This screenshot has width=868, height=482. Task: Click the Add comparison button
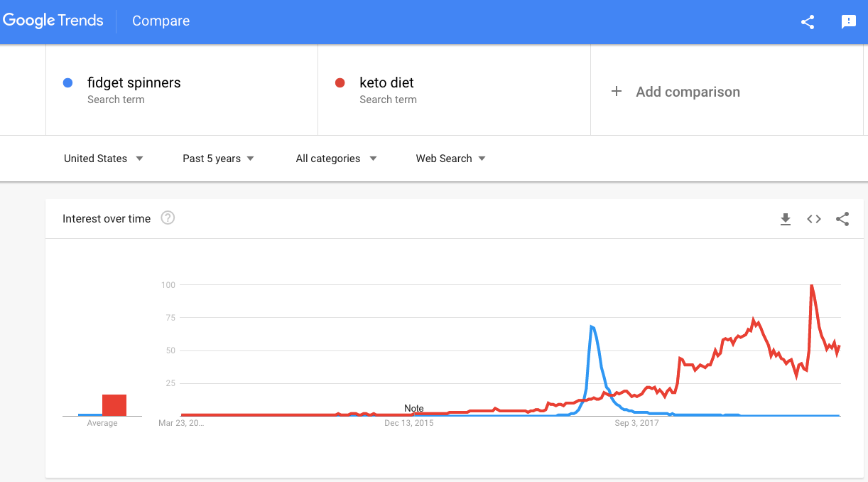[675, 92]
